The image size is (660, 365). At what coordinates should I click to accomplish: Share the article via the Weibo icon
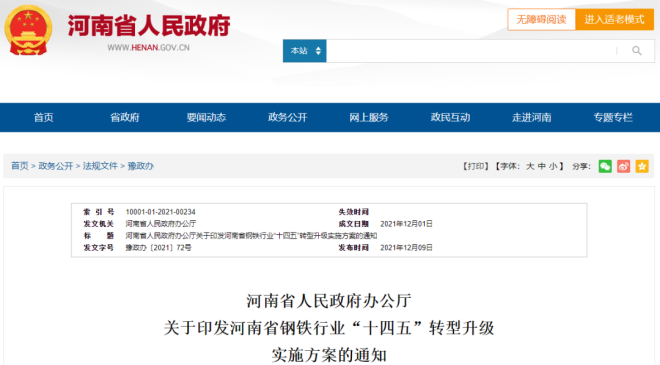pos(623,166)
